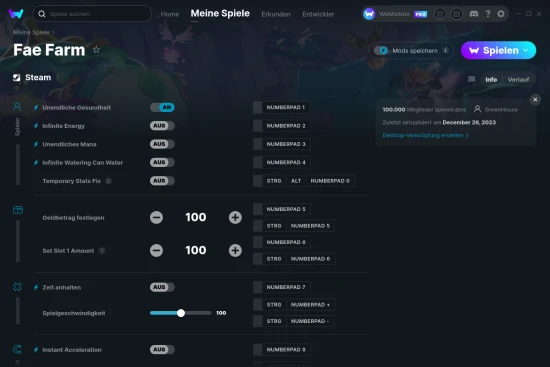This screenshot has width=550, height=367.
Task: Go to the Home tab
Action: 170,14
